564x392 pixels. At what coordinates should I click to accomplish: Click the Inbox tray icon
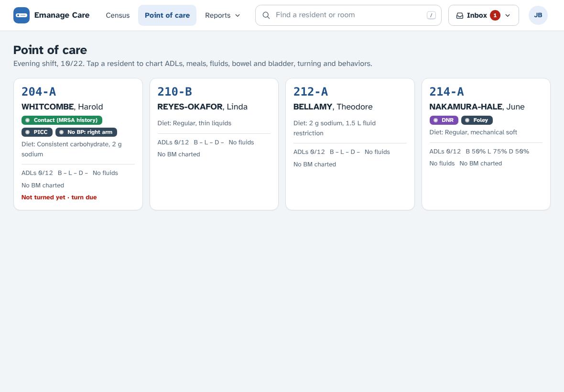point(460,15)
